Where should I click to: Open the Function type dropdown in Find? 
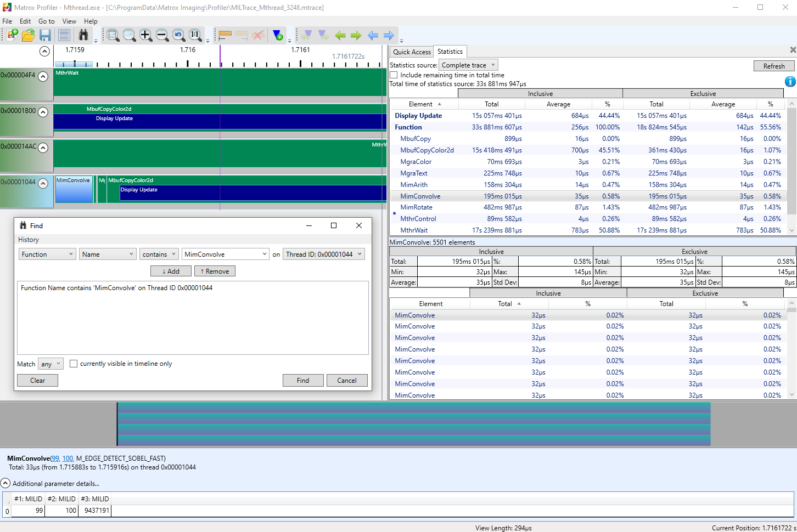(x=47, y=254)
